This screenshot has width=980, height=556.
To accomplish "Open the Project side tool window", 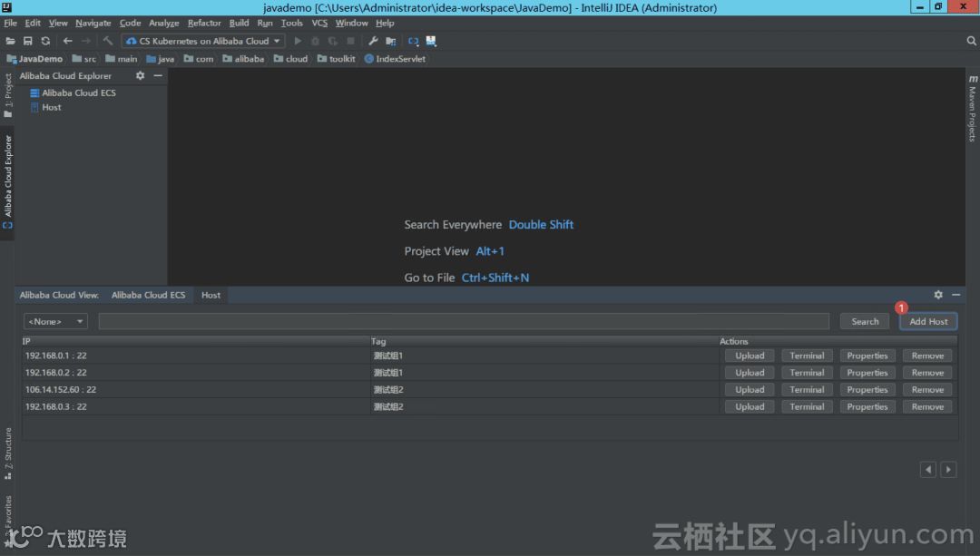I will pos(8,95).
